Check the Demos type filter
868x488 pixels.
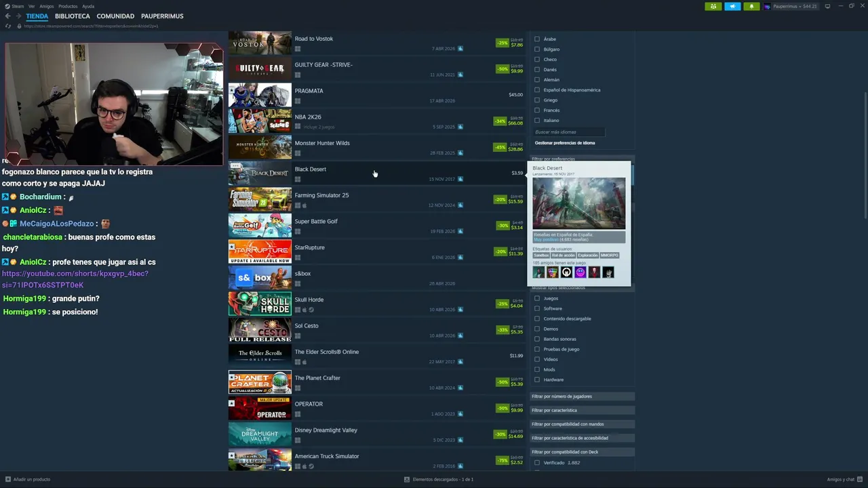[537, 329]
